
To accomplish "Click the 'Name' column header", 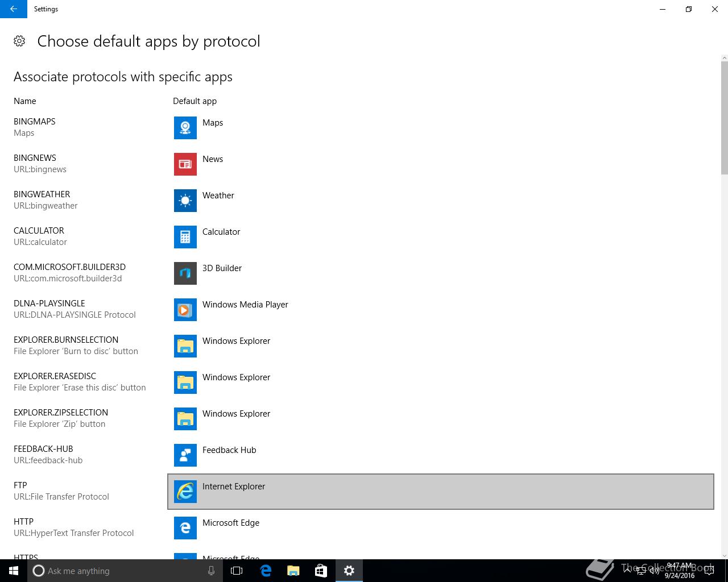I will tap(25, 101).
